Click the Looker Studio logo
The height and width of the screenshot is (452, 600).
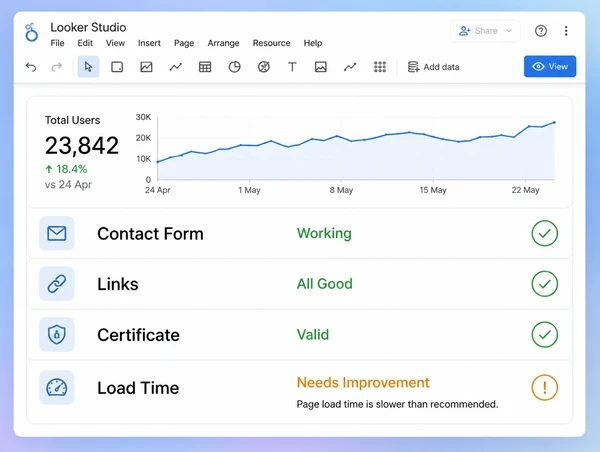31,32
